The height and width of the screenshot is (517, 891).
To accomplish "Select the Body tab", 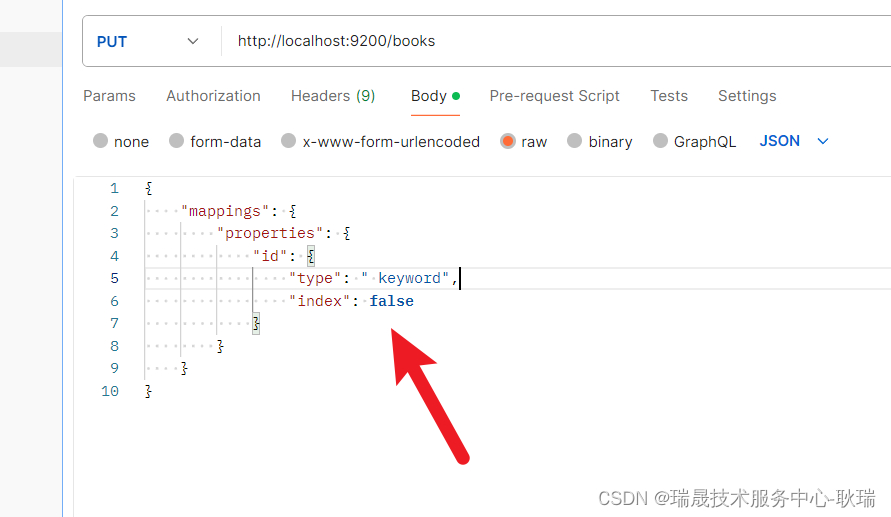I will [x=435, y=96].
